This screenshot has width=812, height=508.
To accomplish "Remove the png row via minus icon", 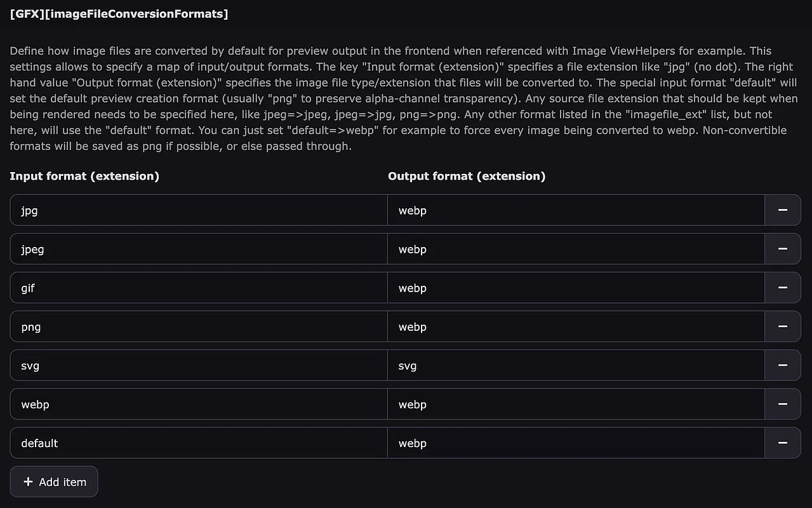I will coord(782,326).
